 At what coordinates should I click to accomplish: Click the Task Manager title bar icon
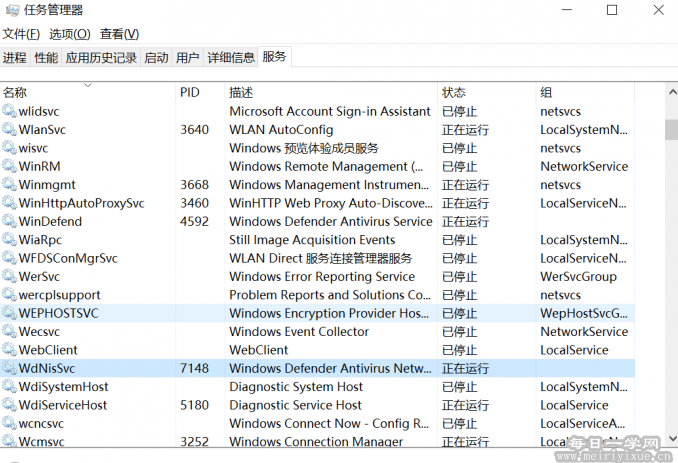(12, 10)
